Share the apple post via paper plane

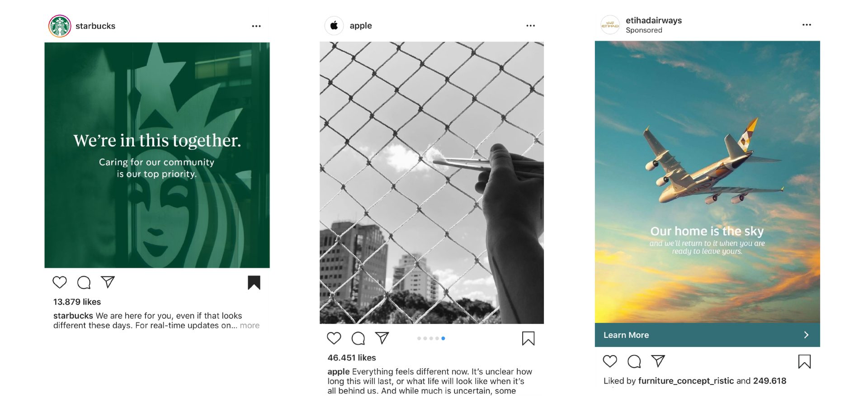(382, 337)
